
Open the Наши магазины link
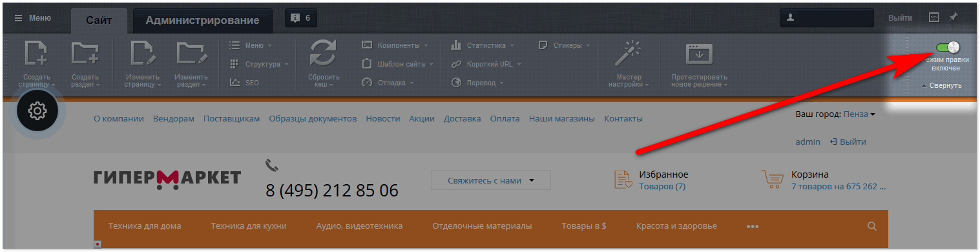(562, 119)
